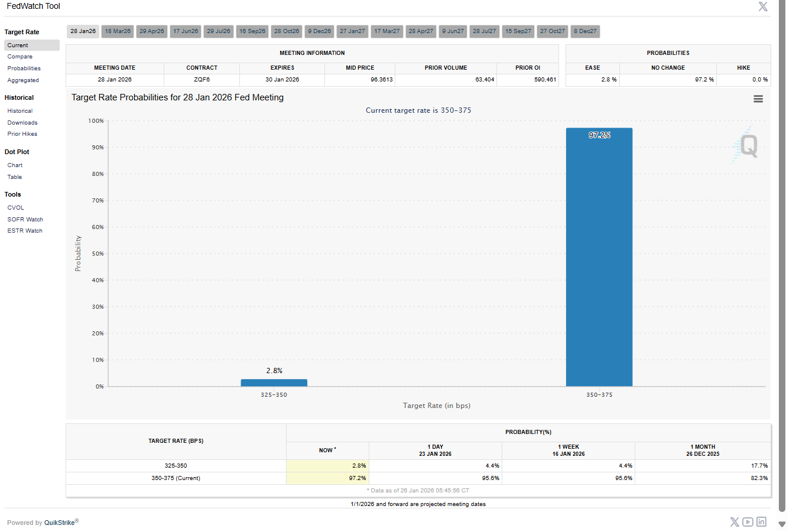This screenshot has height=532, width=796.
Task: Open the SOFR Watch tool
Action: point(25,220)
